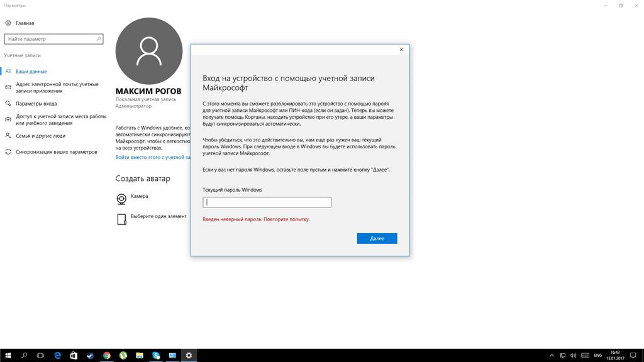The height and width of the screenshot is (362, 644).
Task: Launch Microsoft Edge from taskbar
Action: [57, 356]
